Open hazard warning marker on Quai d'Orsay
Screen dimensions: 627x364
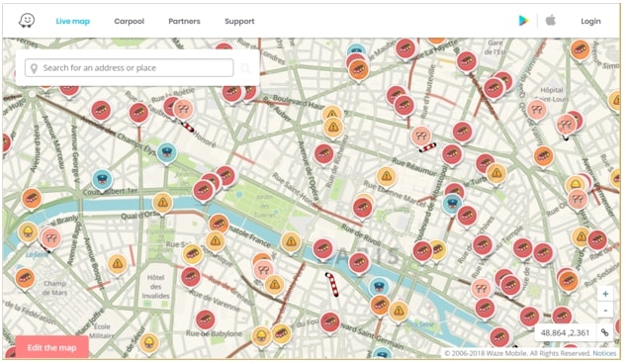(163, 203)
